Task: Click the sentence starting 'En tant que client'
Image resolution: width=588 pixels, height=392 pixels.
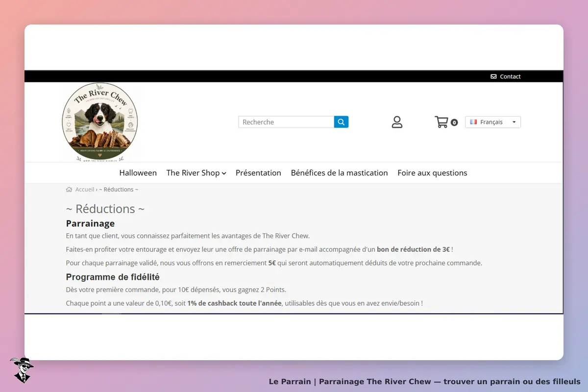Action: pos(188,236)
